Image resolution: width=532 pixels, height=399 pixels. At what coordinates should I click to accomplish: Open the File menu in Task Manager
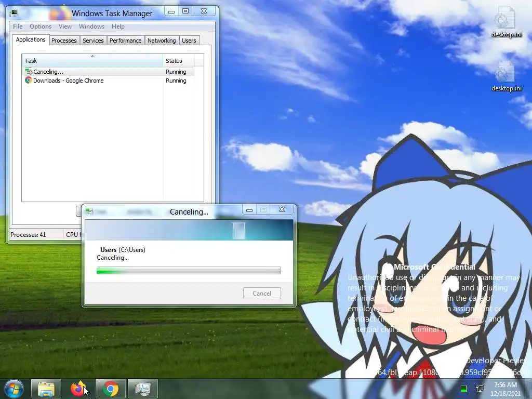click(18, 26)
